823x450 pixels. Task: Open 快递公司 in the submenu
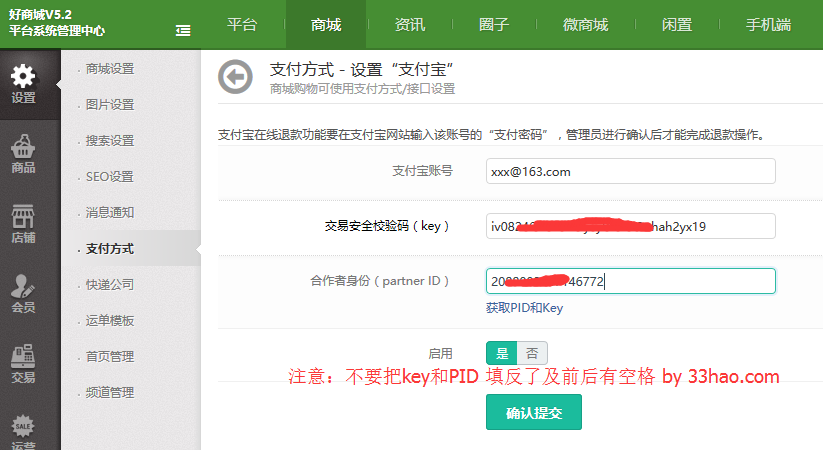click(110, 285)
